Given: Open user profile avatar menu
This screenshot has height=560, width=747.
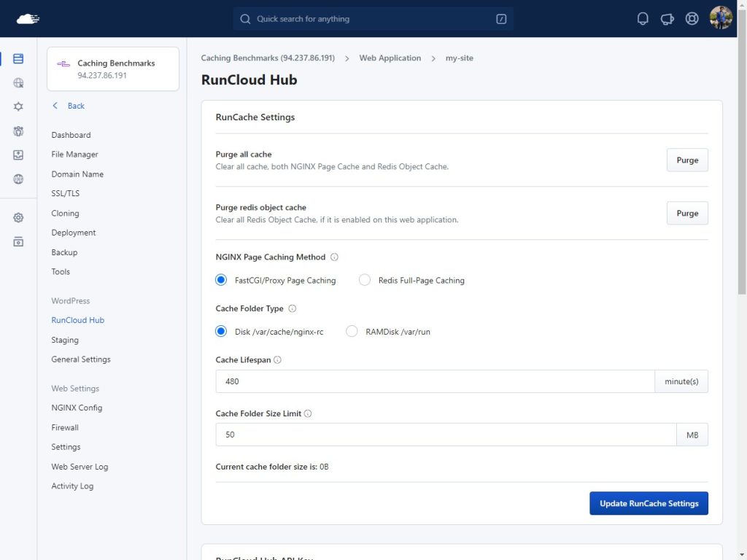Looking at the screenshot, I should click(x=721, y=19).
